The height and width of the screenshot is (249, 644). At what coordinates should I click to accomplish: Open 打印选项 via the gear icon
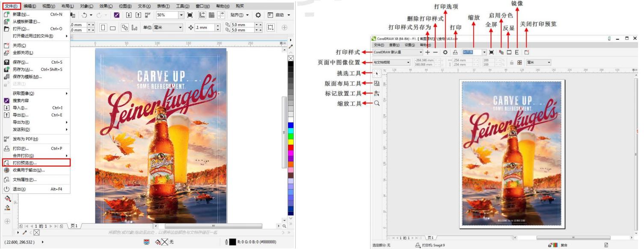click(x=445, y=52)
